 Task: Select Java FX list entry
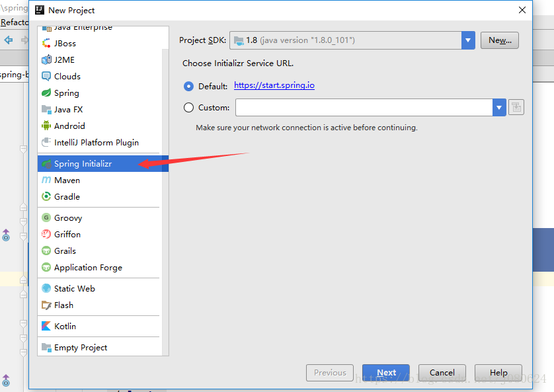[103, 110]
